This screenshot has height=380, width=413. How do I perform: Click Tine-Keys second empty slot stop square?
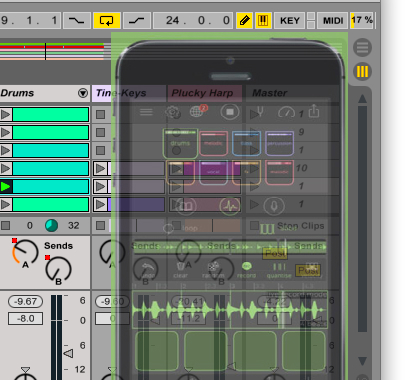[x=100, y=132]
